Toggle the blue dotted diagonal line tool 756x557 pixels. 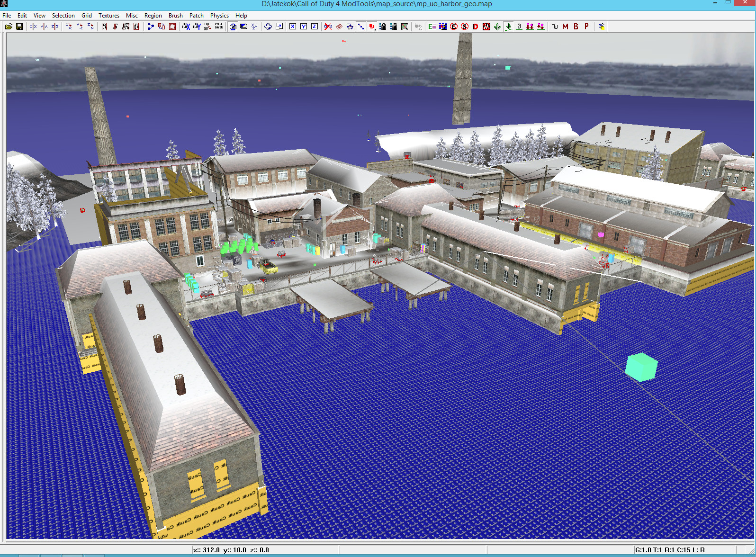(x=361, y=27)
